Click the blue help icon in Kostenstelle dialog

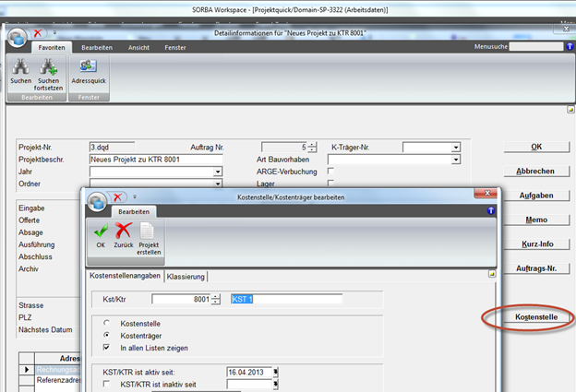[x=491, y=211]
